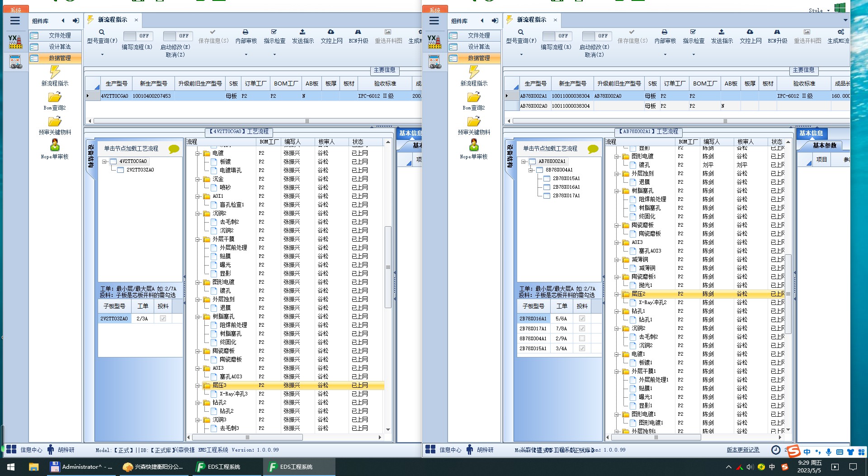Click right window flow tree vertical scrollbar

(x=788, y=294)
